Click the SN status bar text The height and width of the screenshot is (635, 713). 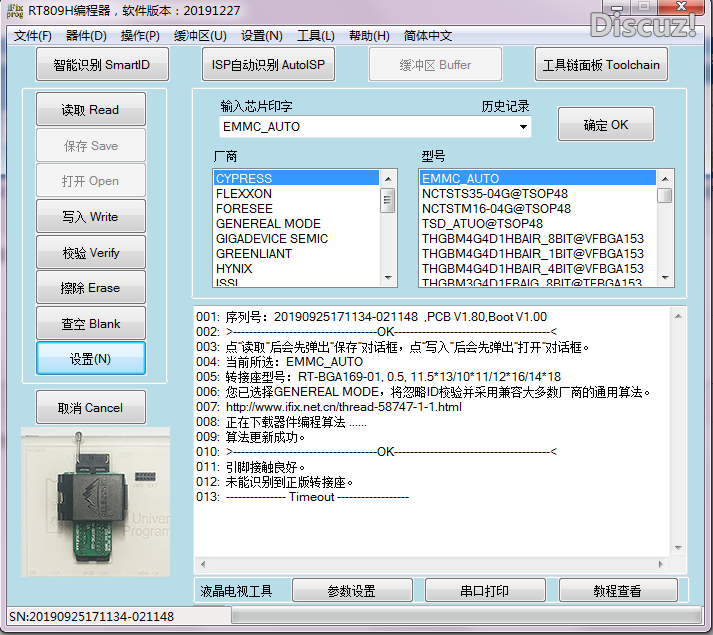click(91, 616)
